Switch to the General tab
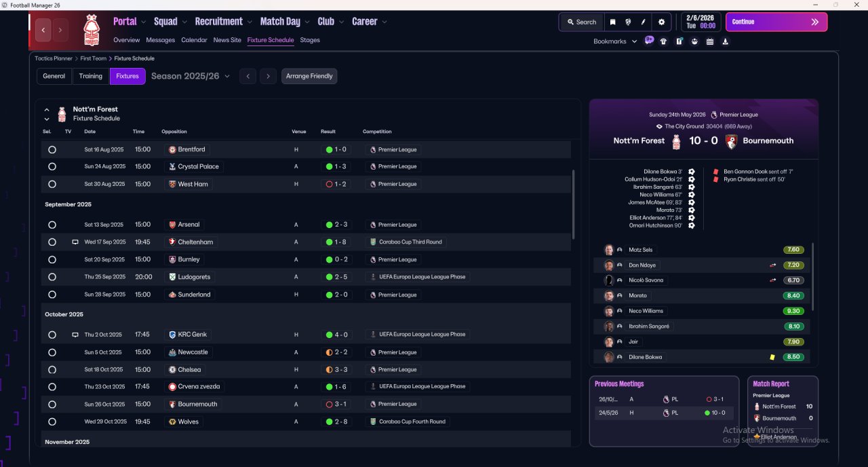868x467 pixels. point(54,76)
